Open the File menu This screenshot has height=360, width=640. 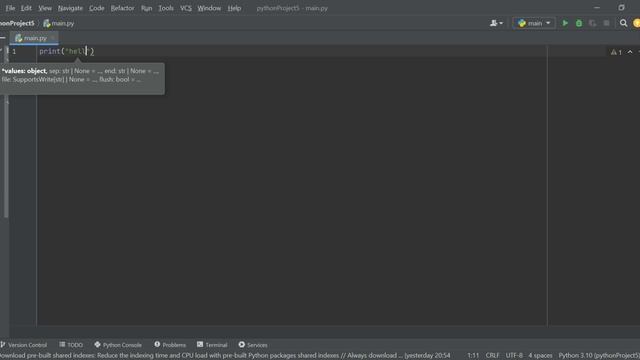click(x=10, y=8)
